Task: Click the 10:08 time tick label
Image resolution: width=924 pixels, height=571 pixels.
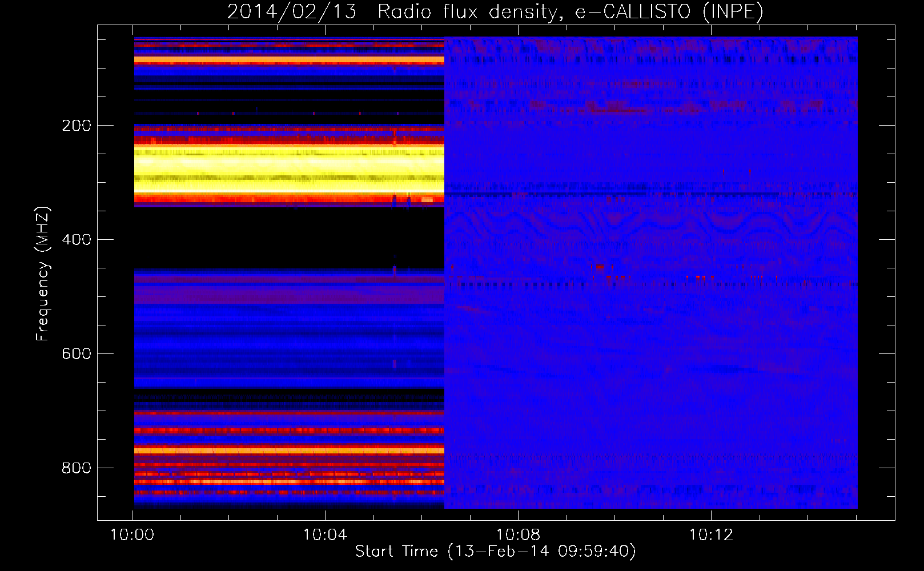Action: coord(518,535)
